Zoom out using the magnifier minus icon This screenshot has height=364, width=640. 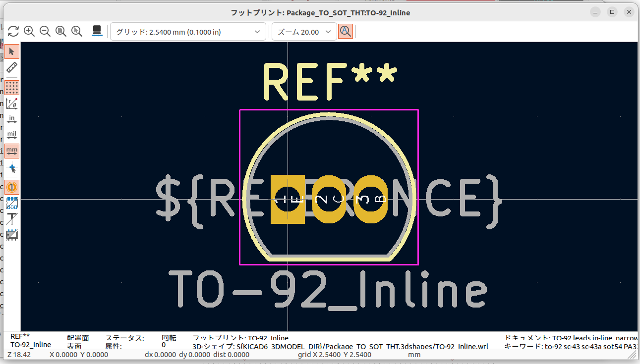pos(45,32)
